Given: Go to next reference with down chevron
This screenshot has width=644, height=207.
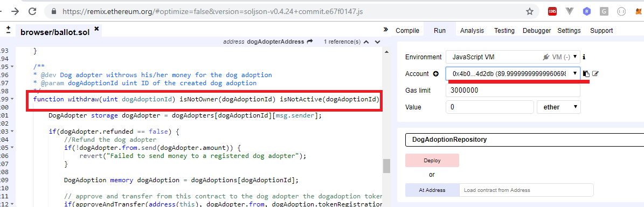Looking at the screenshot, I should [377, 42].
